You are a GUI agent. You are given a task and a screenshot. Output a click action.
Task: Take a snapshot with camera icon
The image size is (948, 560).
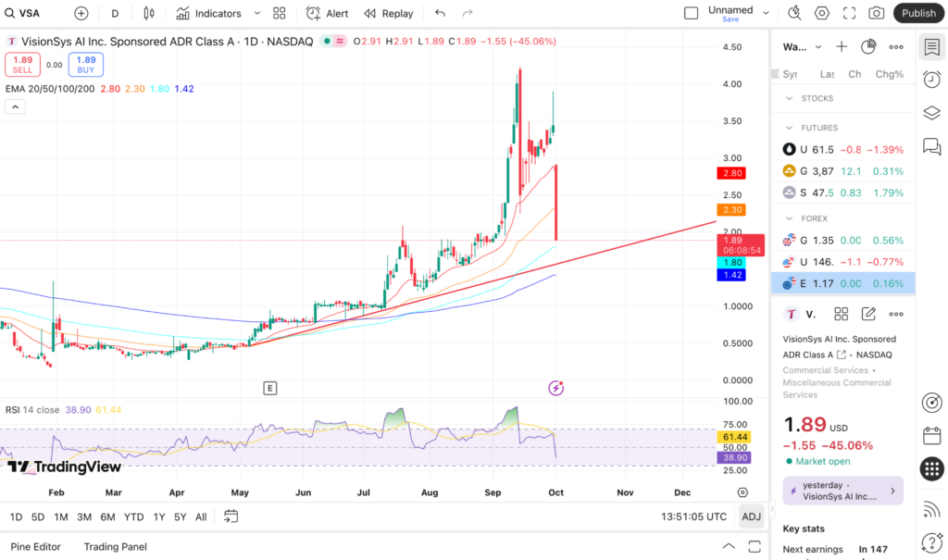(x=876, y=13)
